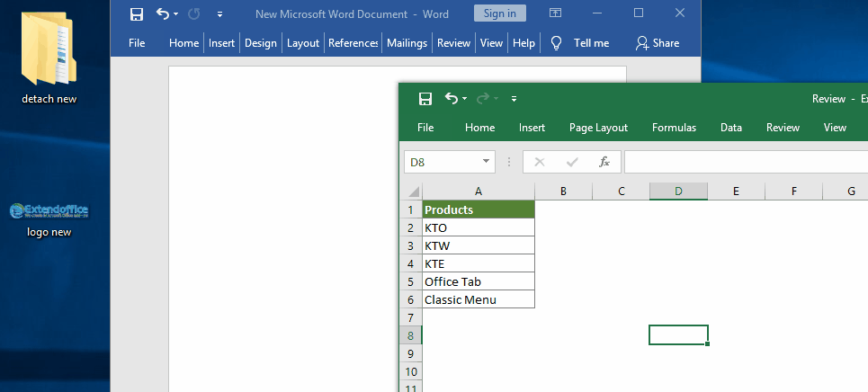Click the Tell me search box
The width and height of the screenshot is (868, 392).
point(591,43)
